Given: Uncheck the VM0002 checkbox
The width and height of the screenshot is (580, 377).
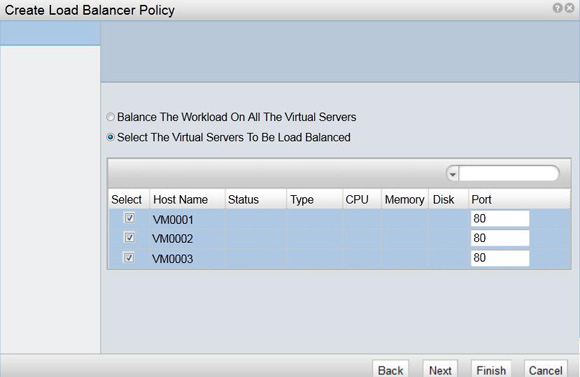Looking at the screenshot, I should coord(129,237).
